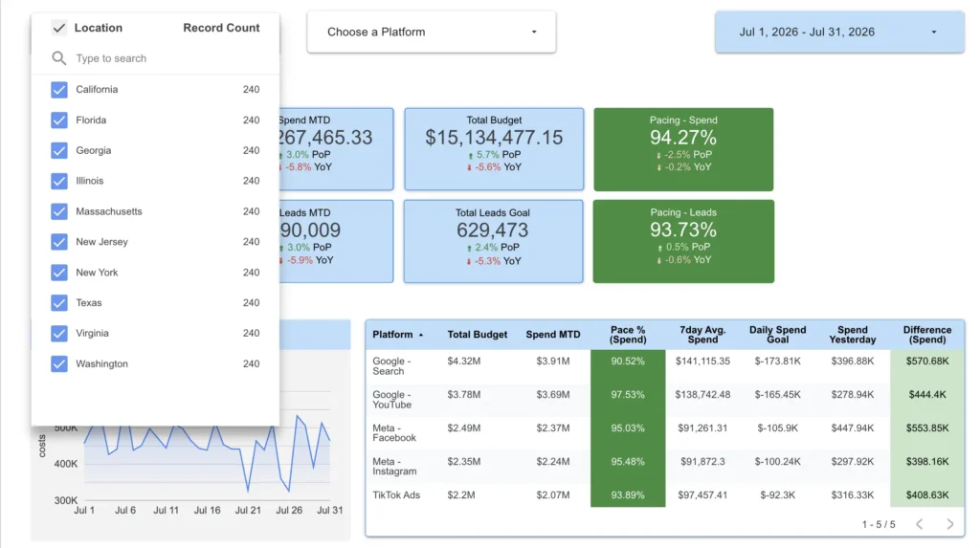Click Washington's record count 240
The width and height of the screenshot is (980, 548).
pyautogui.click(x=252, y=363)
